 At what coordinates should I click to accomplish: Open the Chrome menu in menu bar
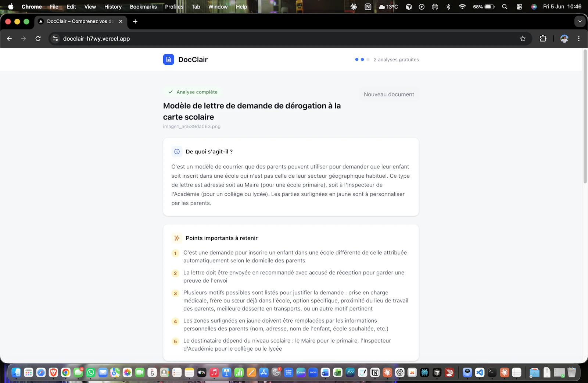pyautogui.click(x=32, y=7)
